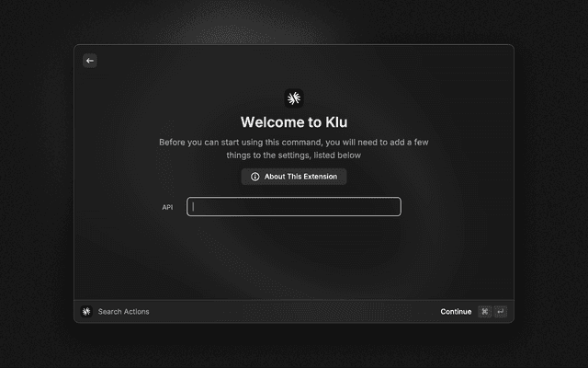Viewport: 588px width, 368px height.
Task: Click the second line of text, "listed below"
Action: (x=337, y=155)
